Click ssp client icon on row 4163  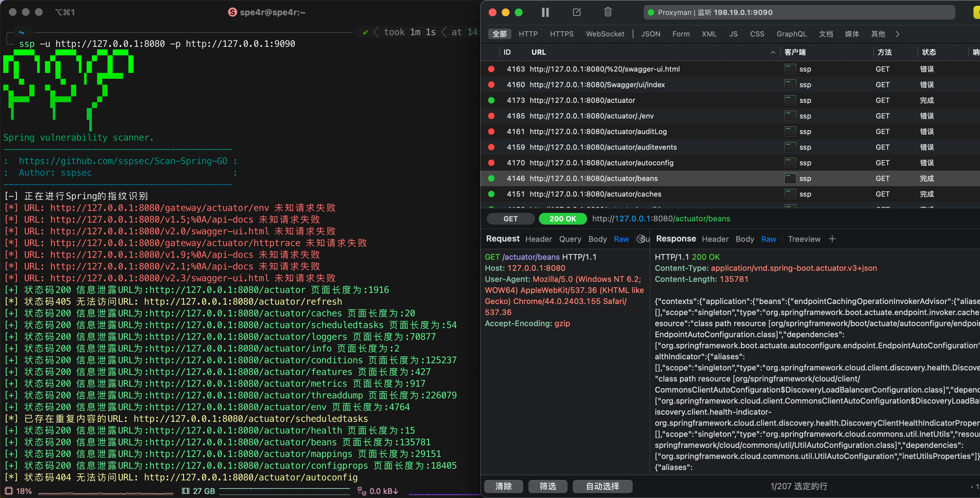(x=790, y=69)
